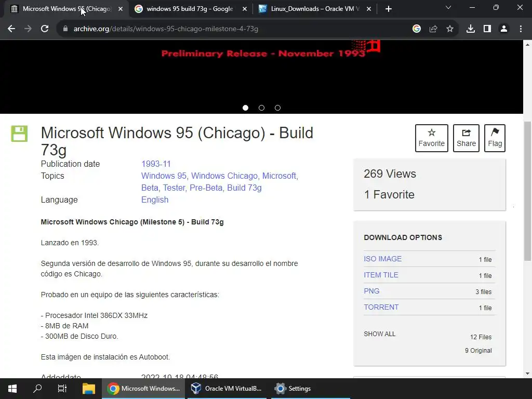Expand the PNG download option
This screenshot has height=399, width=532.
[x=371, y=291]
